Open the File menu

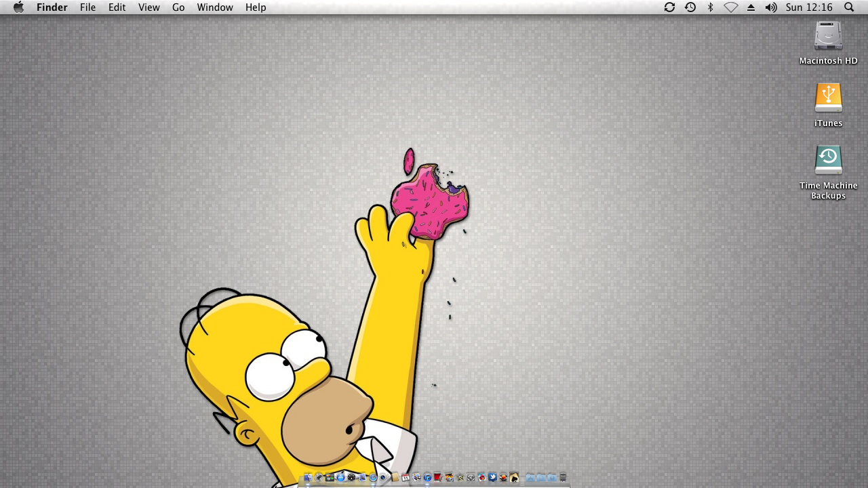(x=87, y=7)
